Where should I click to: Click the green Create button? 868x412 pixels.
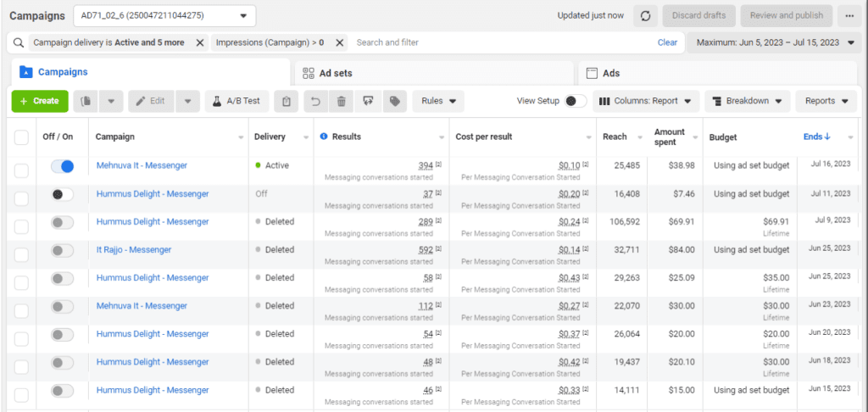coord(40,102)
